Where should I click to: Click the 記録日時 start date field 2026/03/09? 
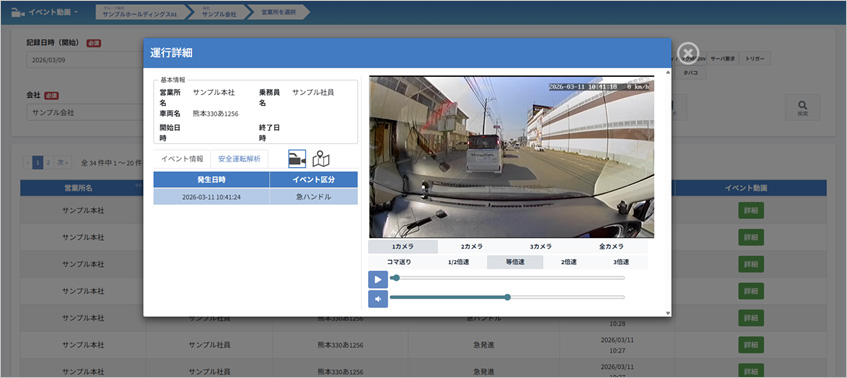point(84,60)
